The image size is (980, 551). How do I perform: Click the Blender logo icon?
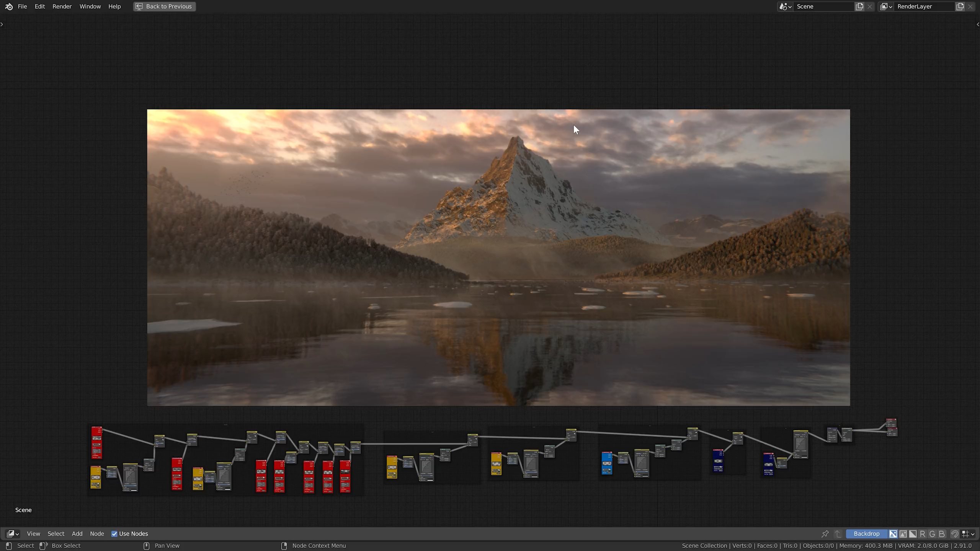click(9, 7)
